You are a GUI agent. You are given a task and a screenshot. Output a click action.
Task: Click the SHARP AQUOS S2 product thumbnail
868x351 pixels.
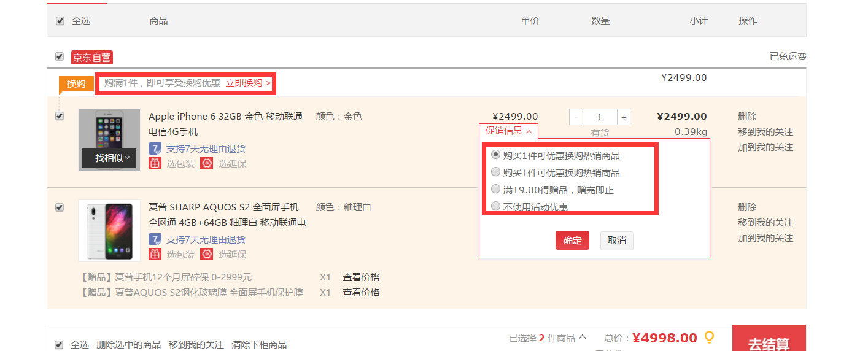point(109,231)
